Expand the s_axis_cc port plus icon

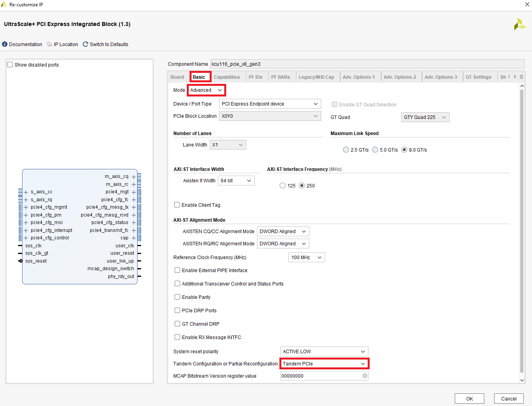coord(26,192)
